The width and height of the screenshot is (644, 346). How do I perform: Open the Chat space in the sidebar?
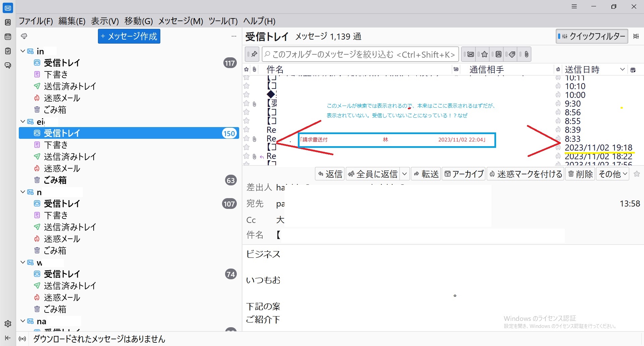8,65
